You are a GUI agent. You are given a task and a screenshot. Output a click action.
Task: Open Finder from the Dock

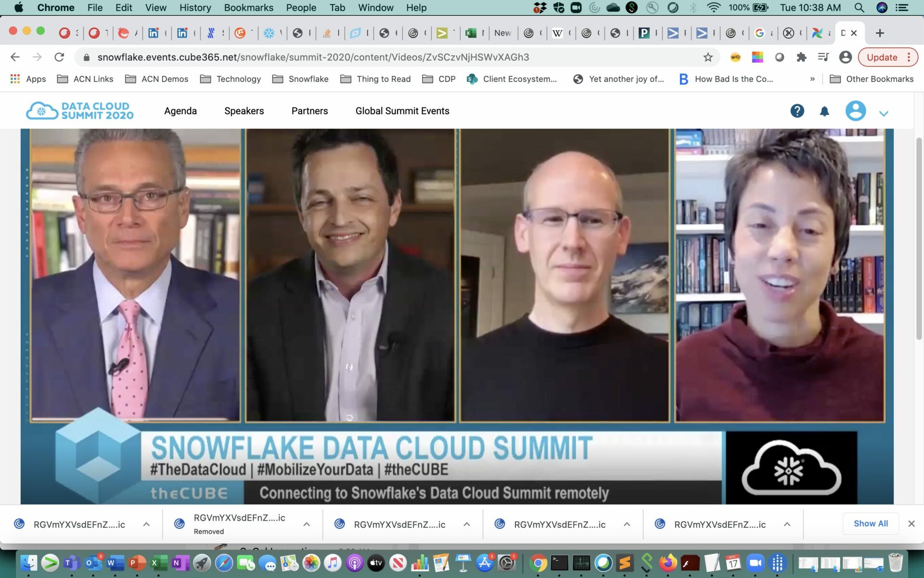click(29, 563)
